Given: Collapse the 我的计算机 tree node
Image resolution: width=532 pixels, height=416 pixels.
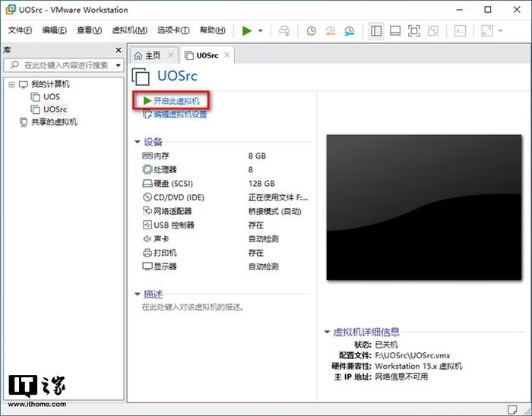Looking at the screenshot, I should point(12,84).
